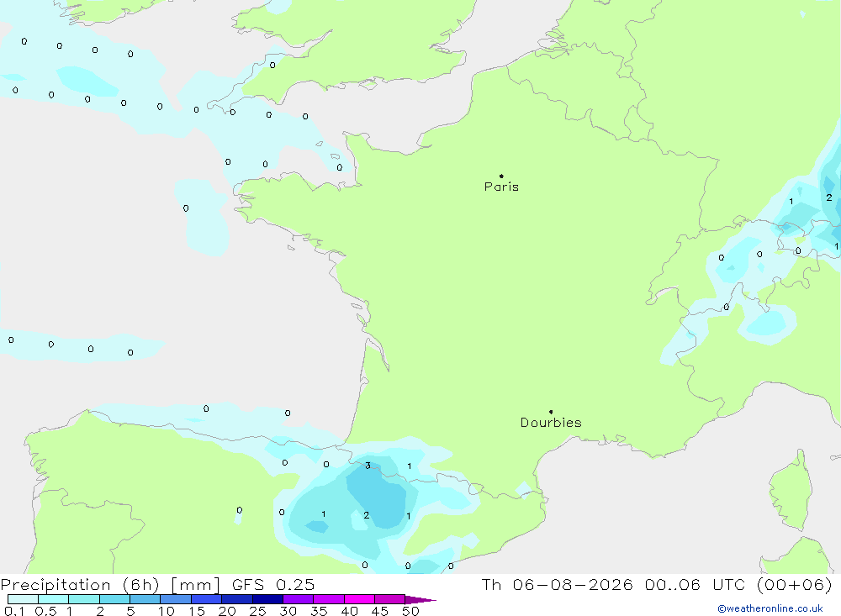Click the black dot marking Dourbies
This screenshot has height=616, width=841.
click(551, 412)
